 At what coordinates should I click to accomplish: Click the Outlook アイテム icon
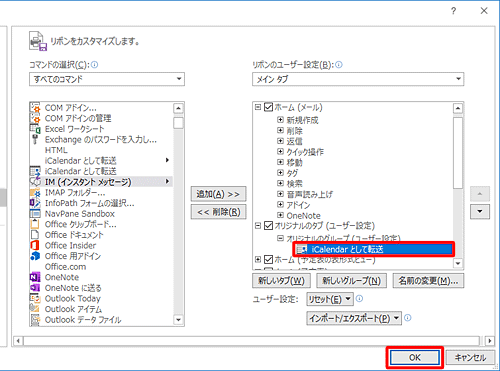35,309
